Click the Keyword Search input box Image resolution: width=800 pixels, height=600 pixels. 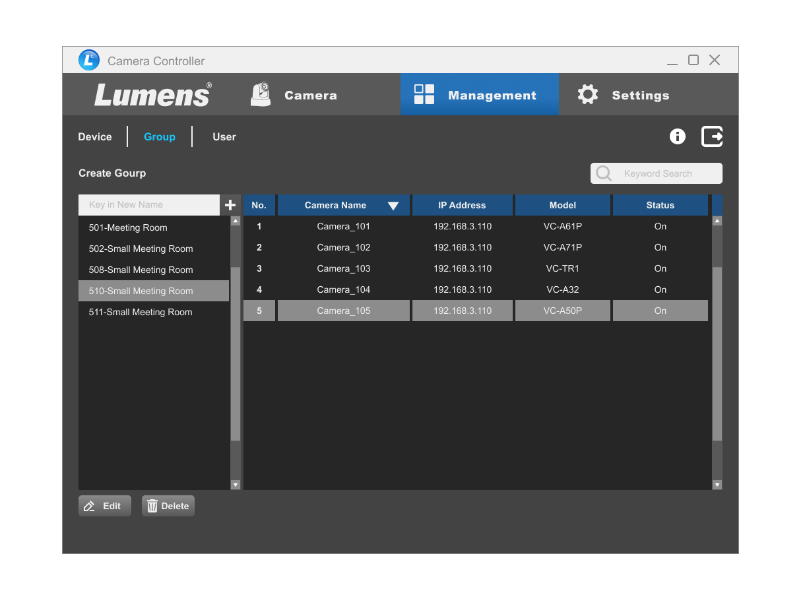660,173
